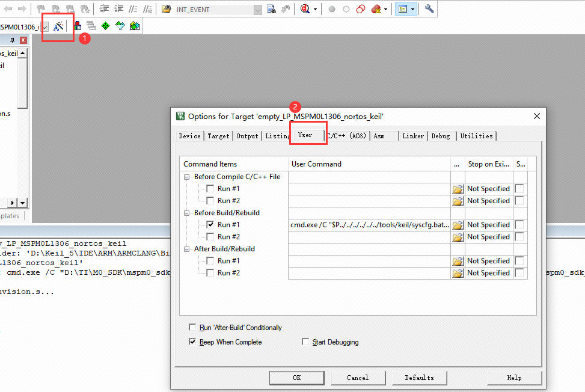Click OK in Options dialog
Viewport: 585px width, 392px height.
click(x=297, y=378)
